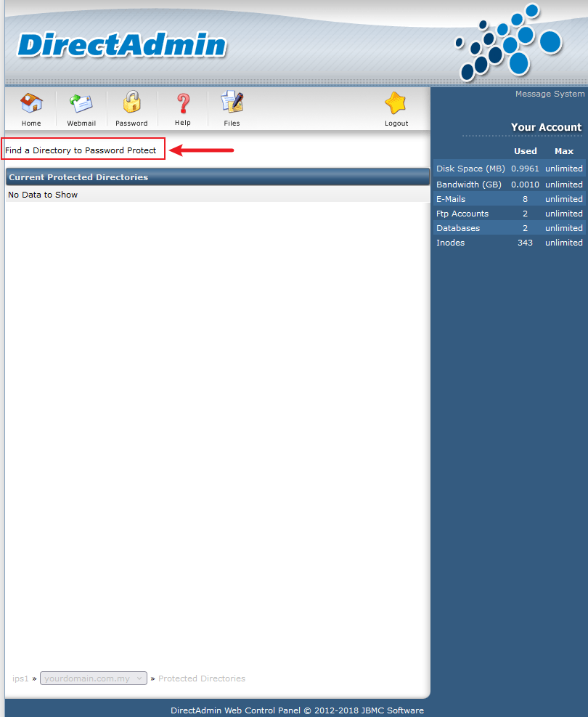Click the Databases row label
The height and width of the screenshot is (717, 588).
(x=458, y=228)
